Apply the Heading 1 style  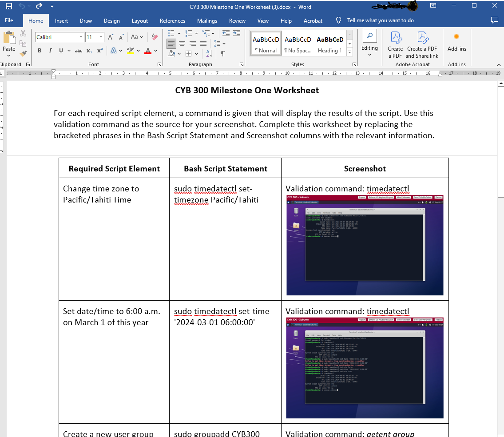(x=330, y=44)
